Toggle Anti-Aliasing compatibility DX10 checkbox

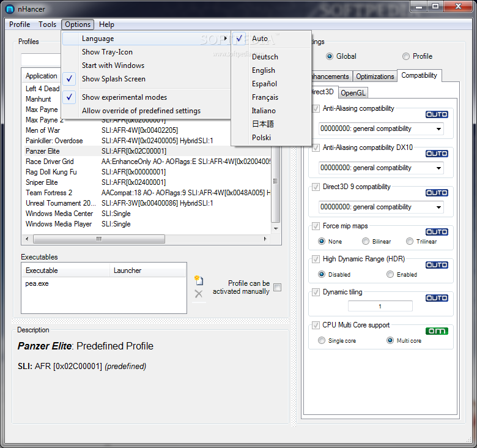316,147
